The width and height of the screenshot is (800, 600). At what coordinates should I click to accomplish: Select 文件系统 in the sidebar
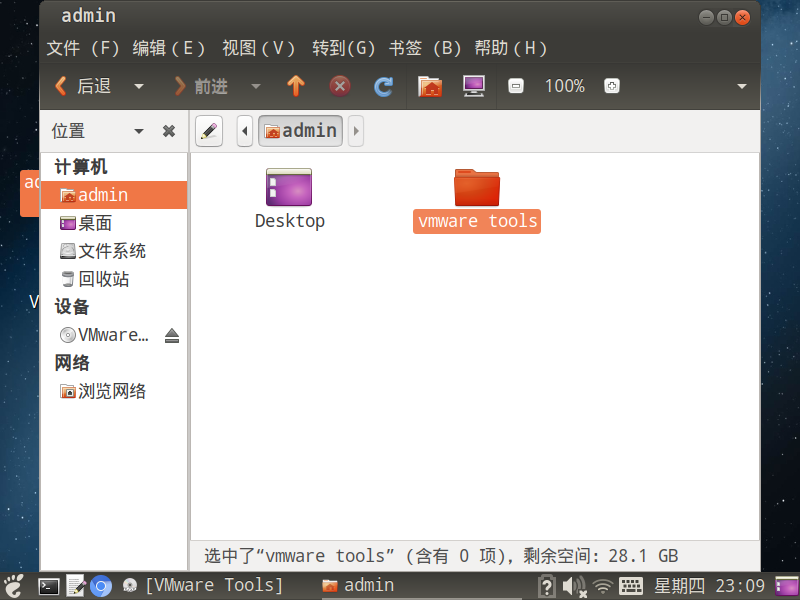[x=114, y=251]
